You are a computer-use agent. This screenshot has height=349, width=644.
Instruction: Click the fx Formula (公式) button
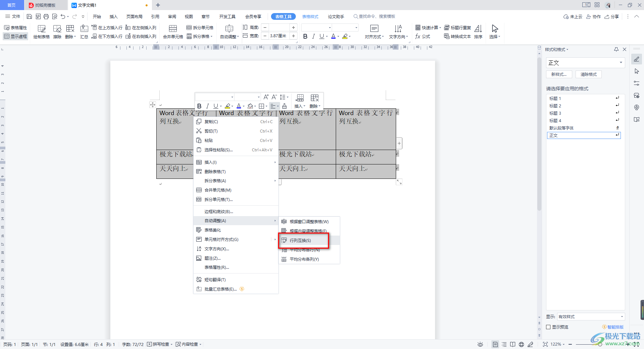coord(423,36)
